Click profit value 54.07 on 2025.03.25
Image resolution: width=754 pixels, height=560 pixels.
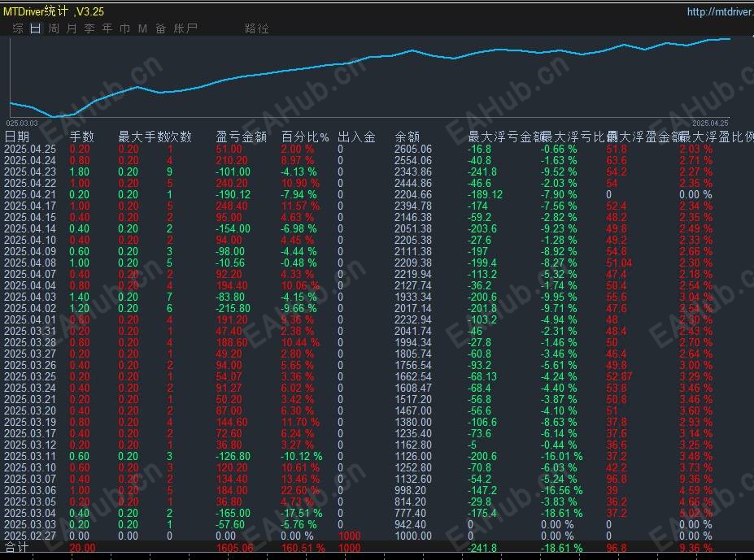(229, 376)
